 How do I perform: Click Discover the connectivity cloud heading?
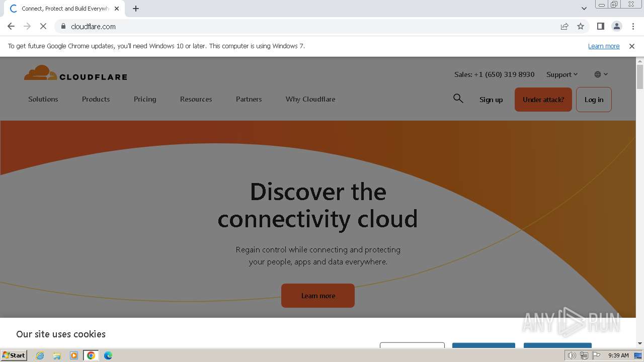[317, 205]
